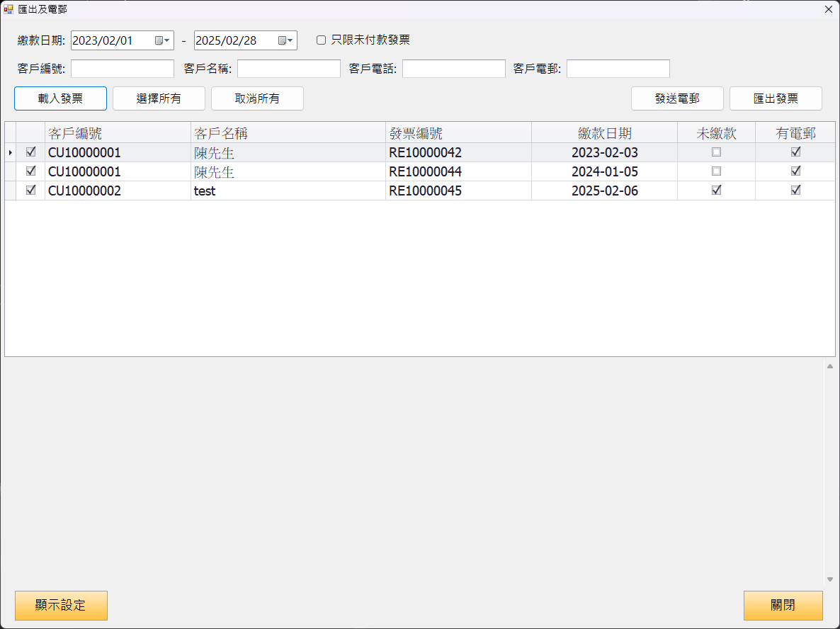This screenshot has width=840, height=629.
Task: Enable 只限未付款發票 checkbox
Action: point(322,40)
